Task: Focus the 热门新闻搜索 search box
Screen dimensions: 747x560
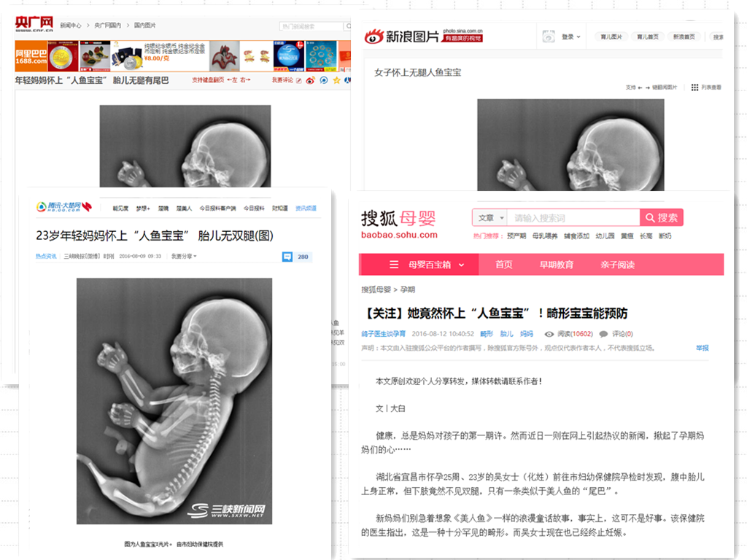Action: coord(311,26)
